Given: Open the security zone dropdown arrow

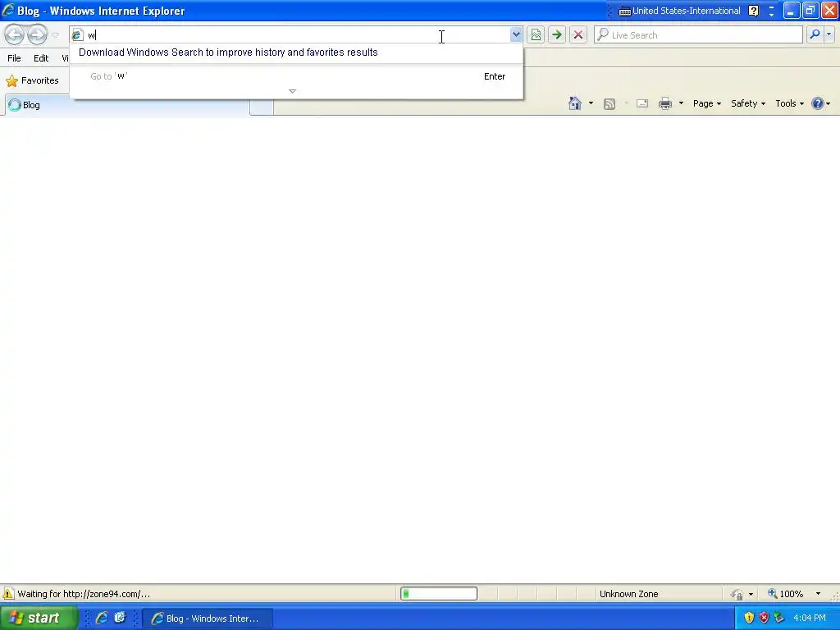Looking at the screenshot, I should (x=751, y=594).
